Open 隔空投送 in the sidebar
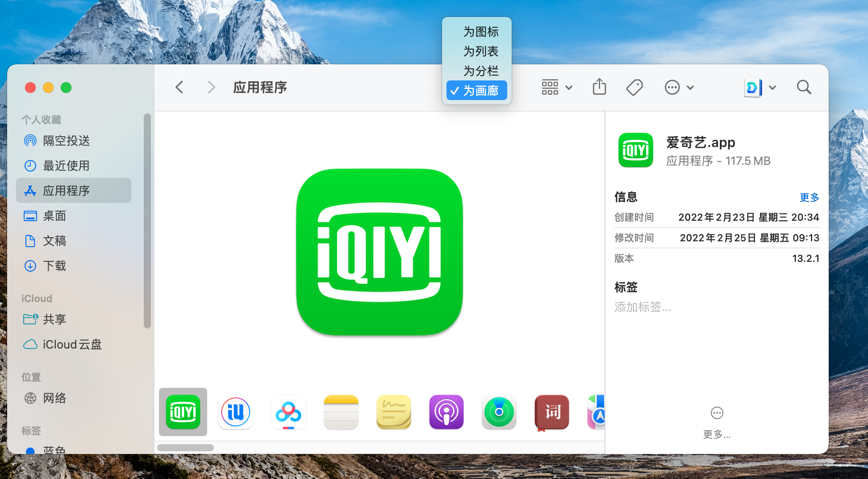The height and width of the screenshot is (479, 868). (74, 141)
